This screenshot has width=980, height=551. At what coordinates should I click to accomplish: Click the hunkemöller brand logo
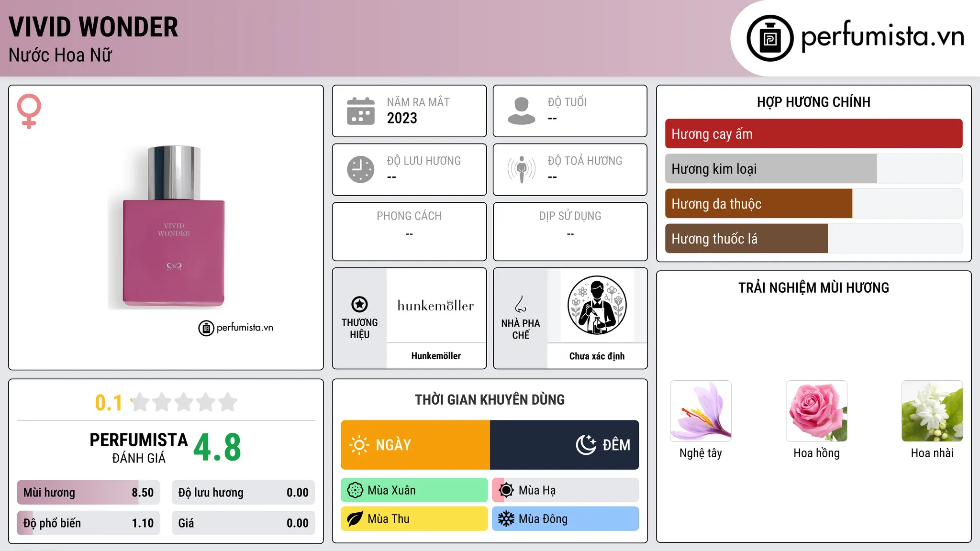coord(436,305)
